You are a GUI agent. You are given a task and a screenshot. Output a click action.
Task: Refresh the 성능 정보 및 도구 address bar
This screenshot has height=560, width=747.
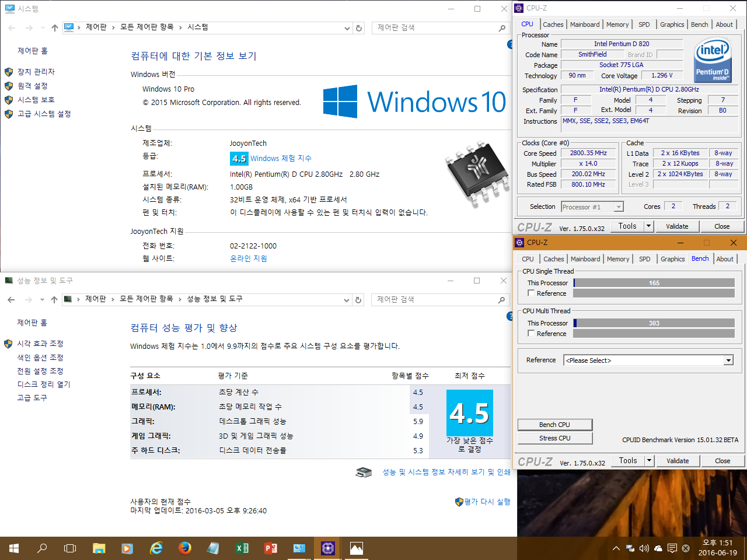tap(358, 300)
